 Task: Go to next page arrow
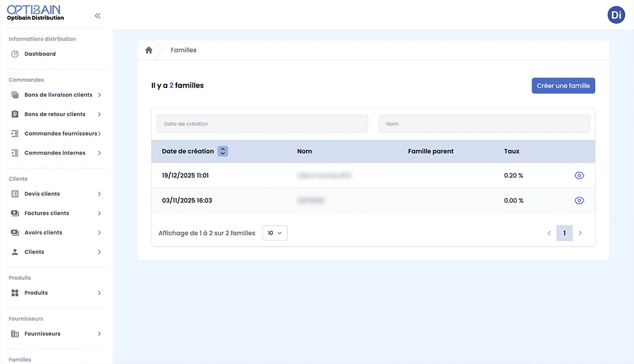coord(580,233)
